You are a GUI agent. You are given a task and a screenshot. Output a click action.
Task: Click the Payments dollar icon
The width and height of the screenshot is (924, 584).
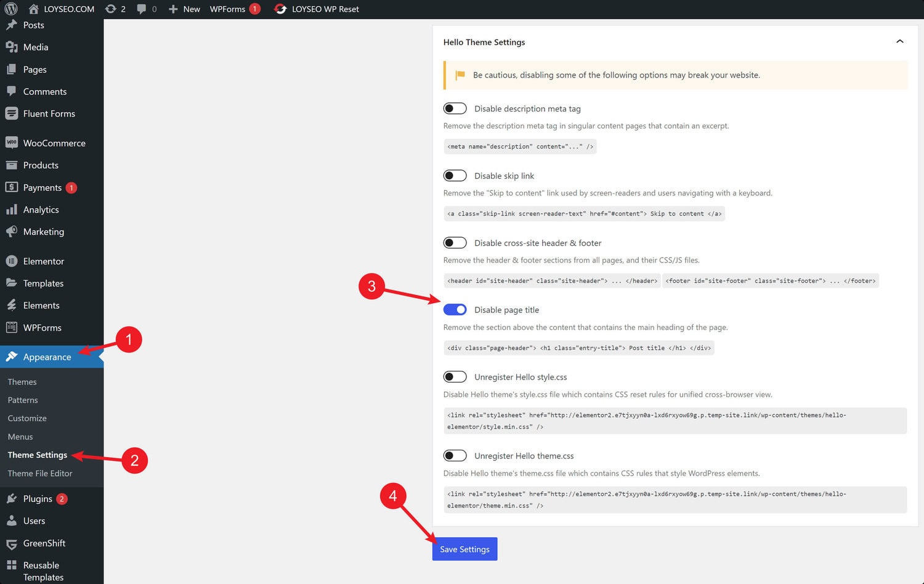pos(12,187)
